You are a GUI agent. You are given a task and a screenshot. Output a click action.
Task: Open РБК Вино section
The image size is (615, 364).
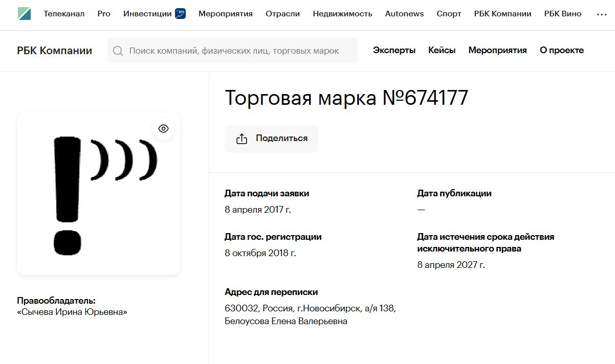(x=563, y=14)
